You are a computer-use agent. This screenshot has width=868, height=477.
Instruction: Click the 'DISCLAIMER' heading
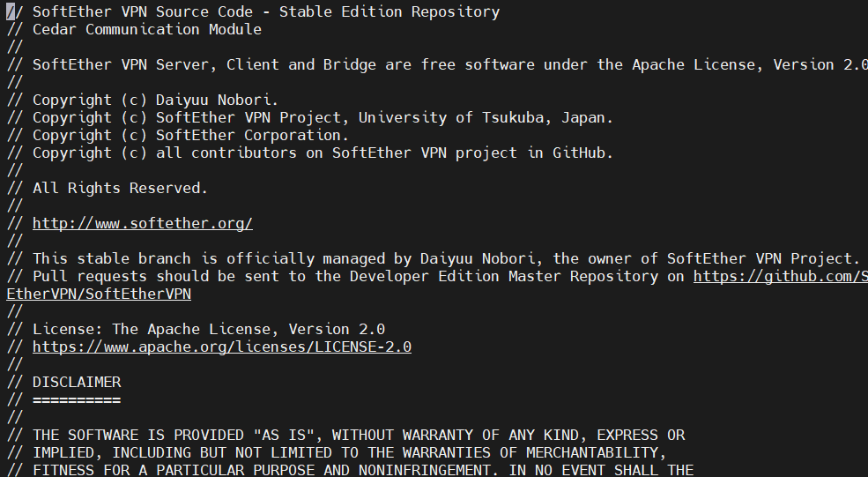click(x=77, y=383)
